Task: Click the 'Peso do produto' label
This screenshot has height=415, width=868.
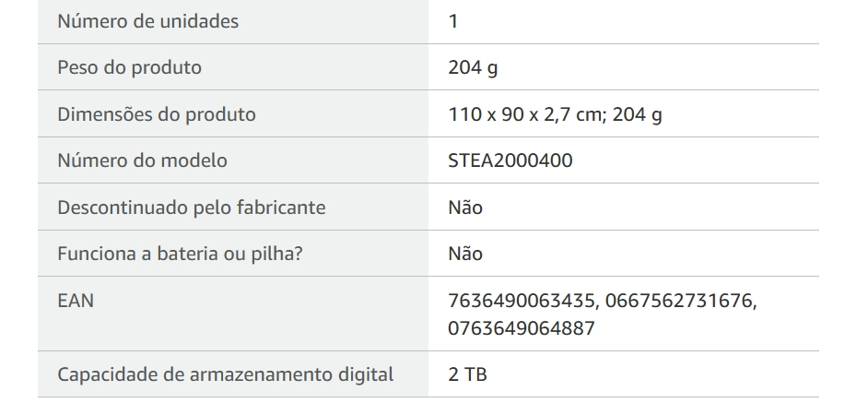Action: [x=130, y=67]
